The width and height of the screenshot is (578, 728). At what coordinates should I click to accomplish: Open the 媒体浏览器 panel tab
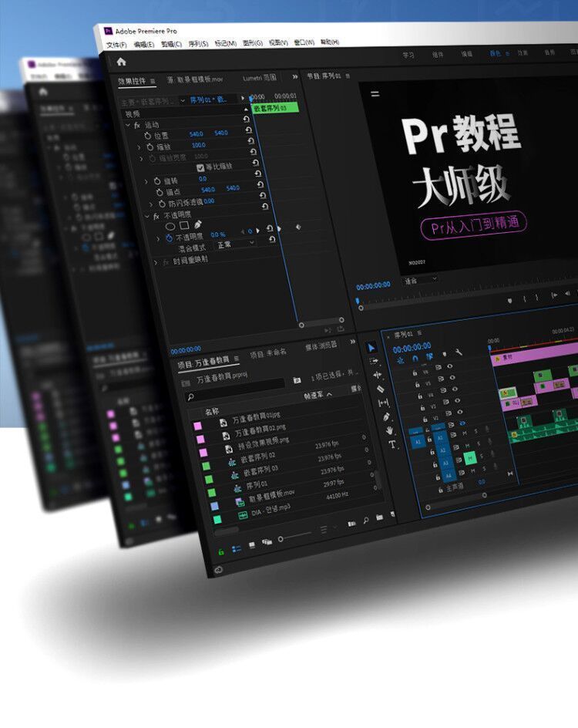321,346
